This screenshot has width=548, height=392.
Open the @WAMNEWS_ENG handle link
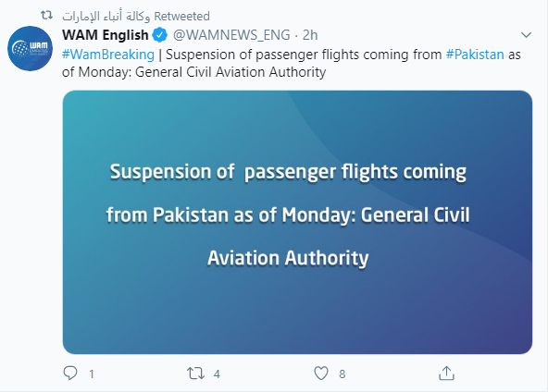click(x=231, y=35)
